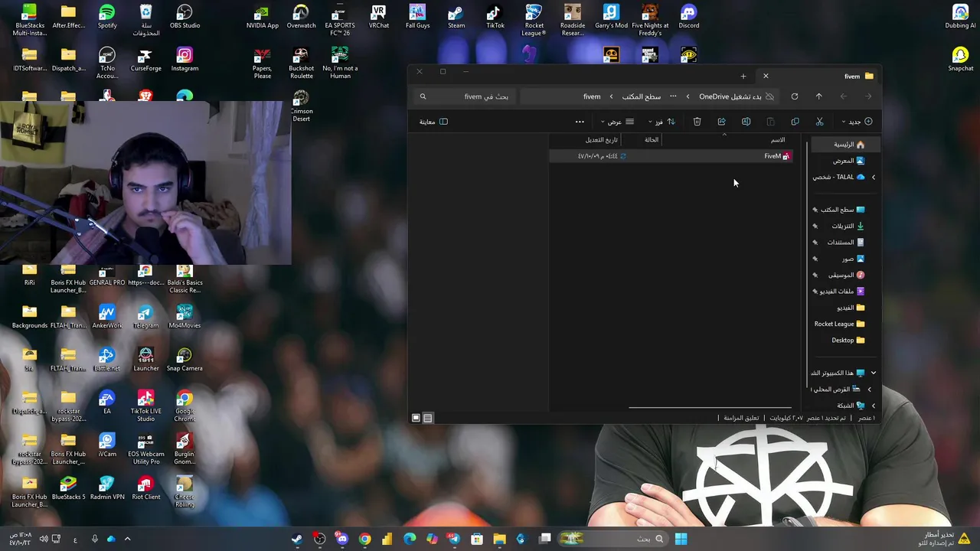Open Music (الموسيقى) quick access item
Image resolution: width=980 pixels, height=551 pixels.
(846, 275)
